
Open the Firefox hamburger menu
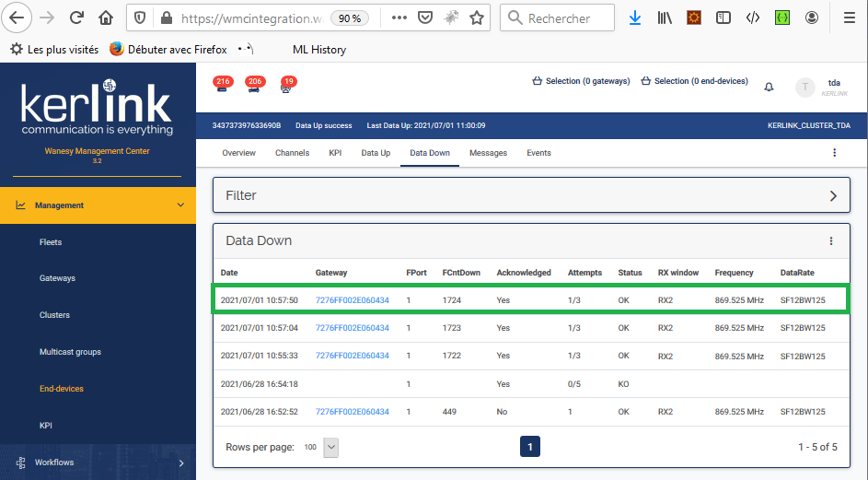pos(849,18)
